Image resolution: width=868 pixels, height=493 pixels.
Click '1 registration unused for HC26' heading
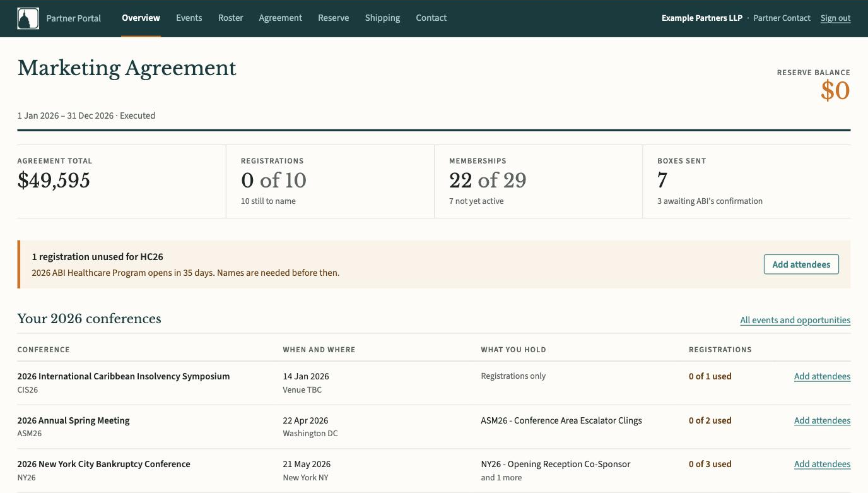tap(97, 257)
